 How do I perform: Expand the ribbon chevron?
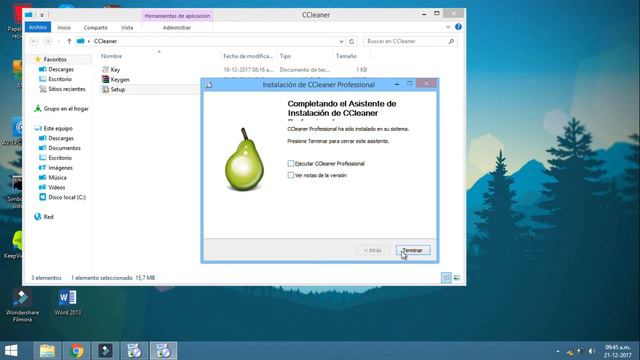(448, 27)
